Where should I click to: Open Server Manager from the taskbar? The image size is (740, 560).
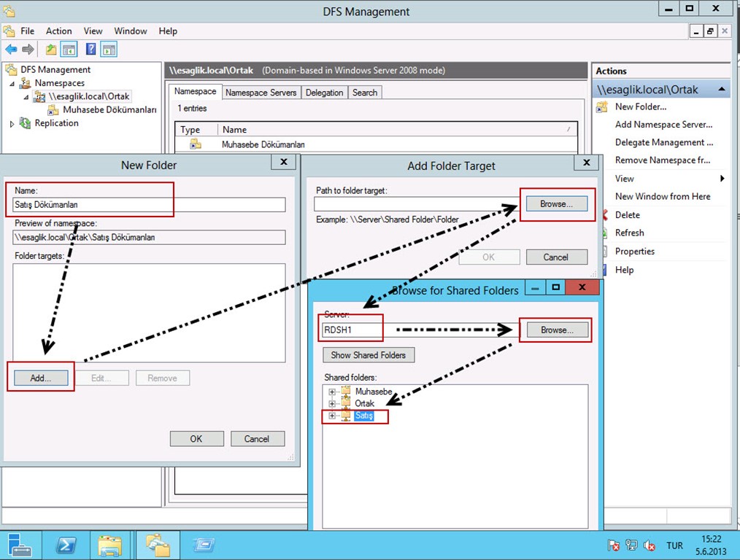pos(18,545)
